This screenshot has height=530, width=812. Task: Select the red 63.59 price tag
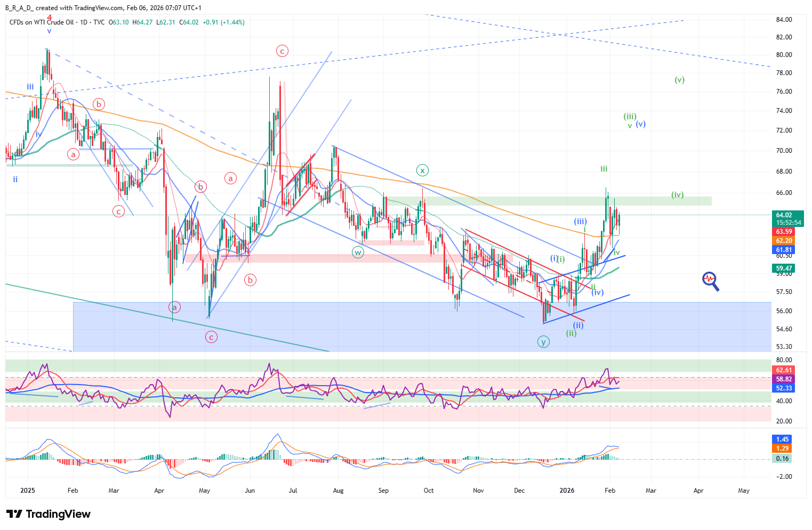(x=784, y=232)
